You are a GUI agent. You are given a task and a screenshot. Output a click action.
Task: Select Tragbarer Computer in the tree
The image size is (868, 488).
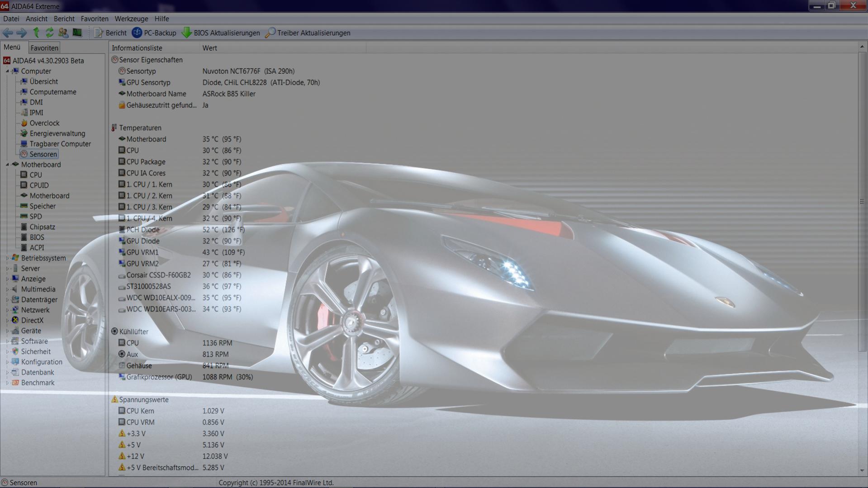[60, 144]
